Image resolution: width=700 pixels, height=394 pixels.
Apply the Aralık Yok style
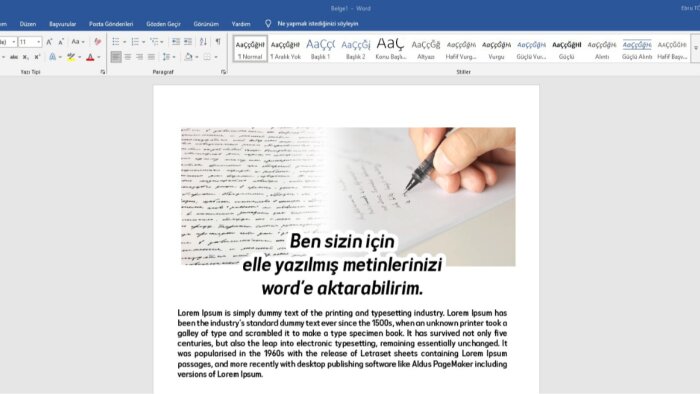coord(285,49)
